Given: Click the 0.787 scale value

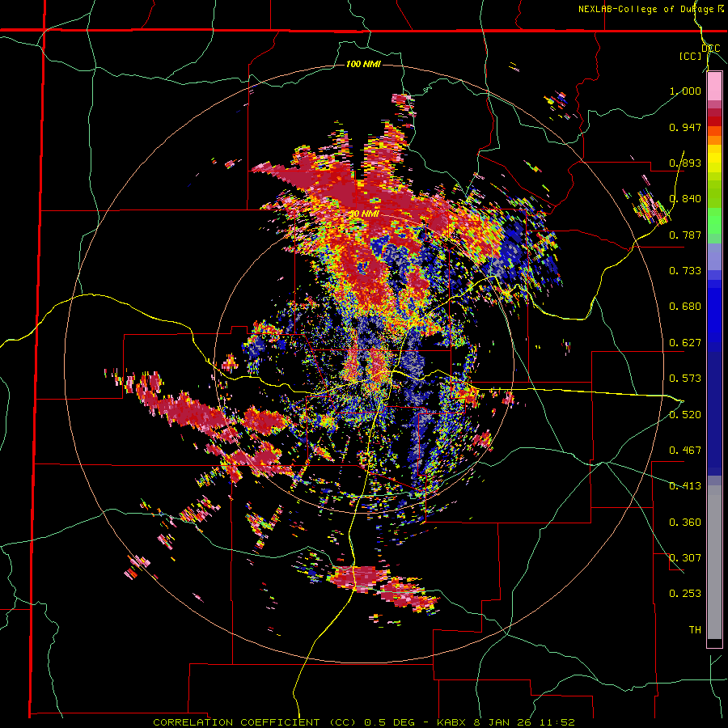Looking at the screenshot, I should coord(685,235).
